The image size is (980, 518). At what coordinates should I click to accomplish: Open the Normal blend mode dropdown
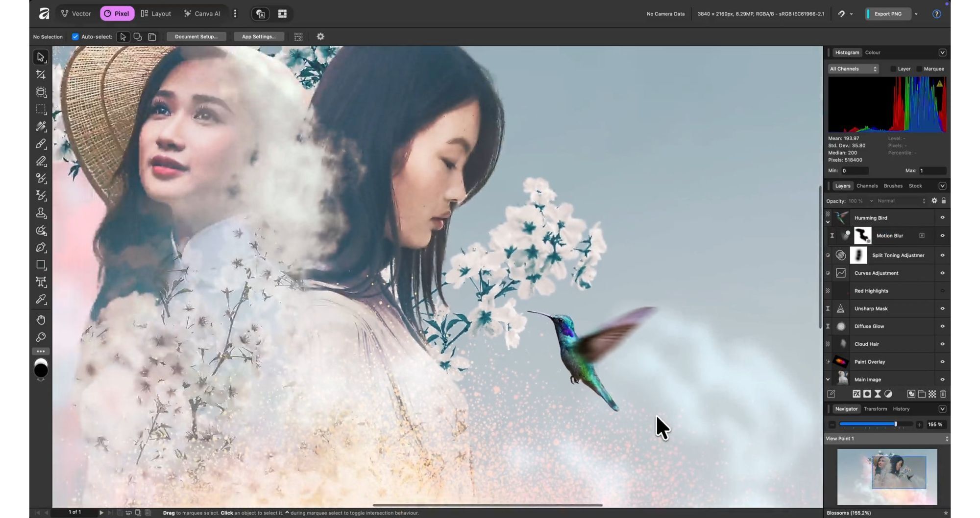[901, 201]
